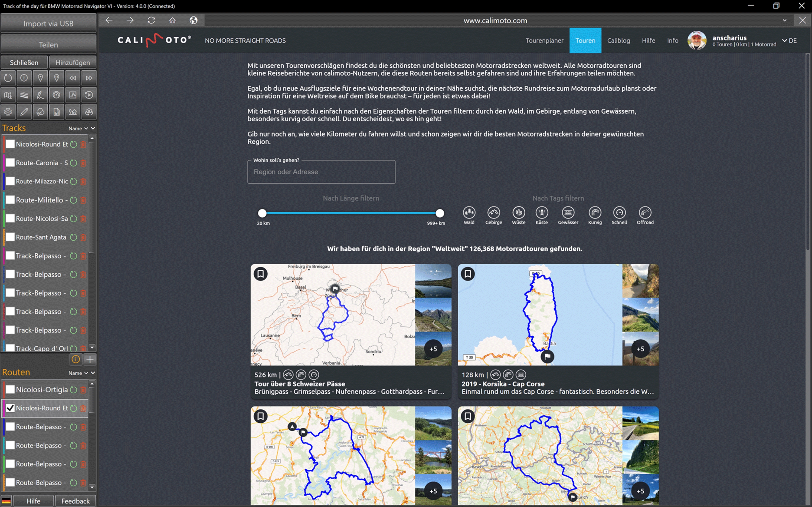Switch to the Caliblog tab
Image resolution: width=812 pixels, height=507 pixels.
(x=618, y=41)
